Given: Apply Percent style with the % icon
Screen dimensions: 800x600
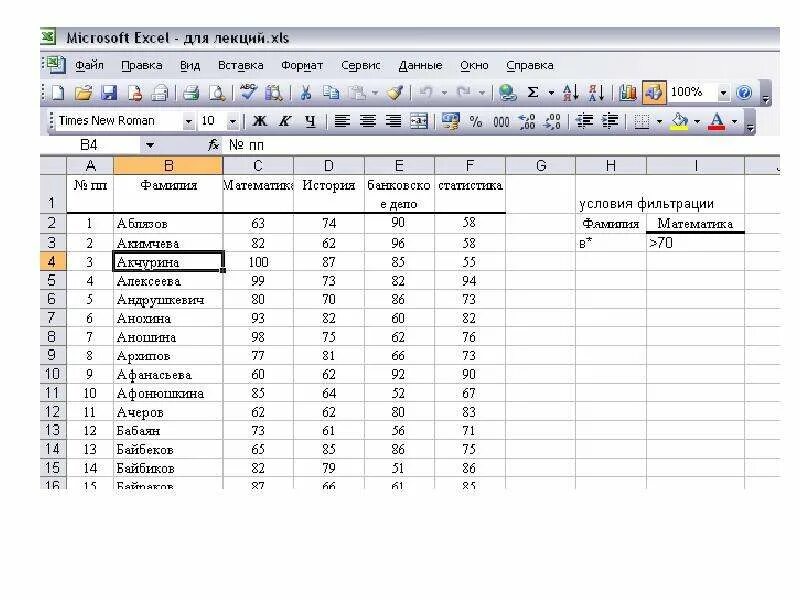Looking at the screenshot, I should [x=476, y=121].
